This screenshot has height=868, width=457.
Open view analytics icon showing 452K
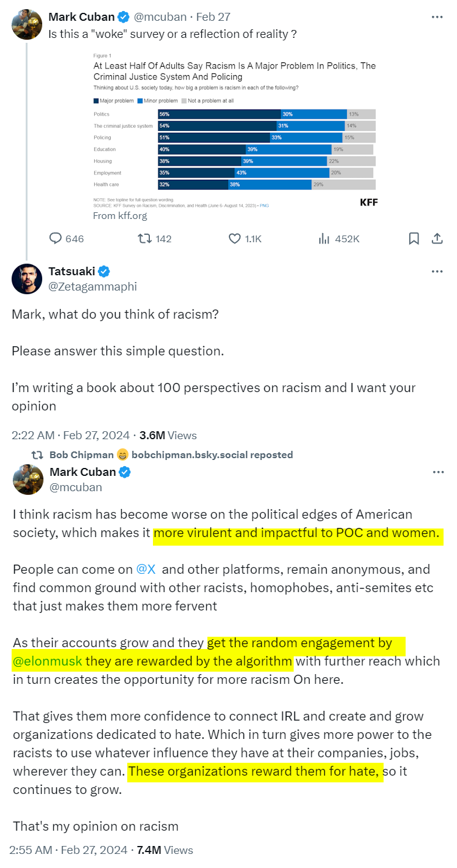324,239
